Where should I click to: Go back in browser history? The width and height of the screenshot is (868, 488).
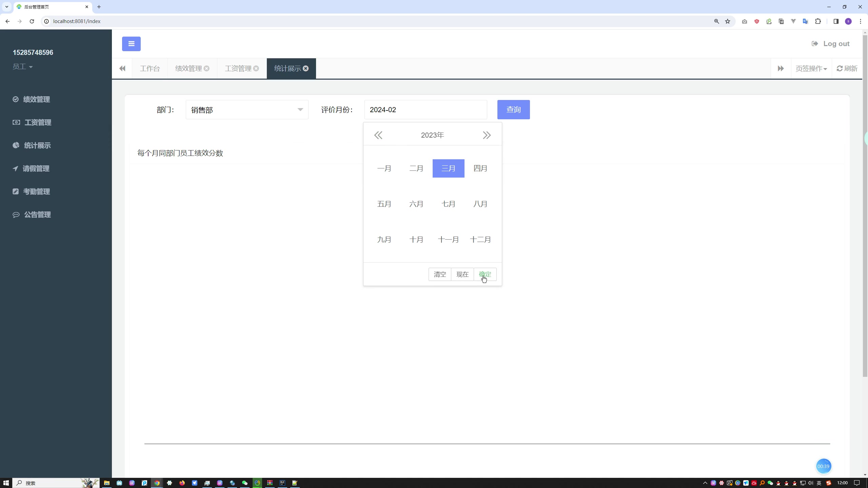tap(7, 21)
